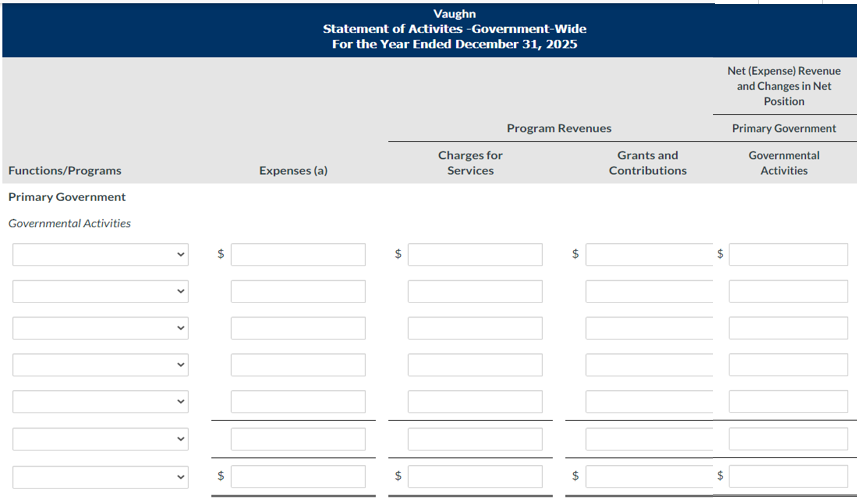Click 'For the Year Ended December 31, 2025'
Viewport: 857px width, 498px height.
[455, 44]
